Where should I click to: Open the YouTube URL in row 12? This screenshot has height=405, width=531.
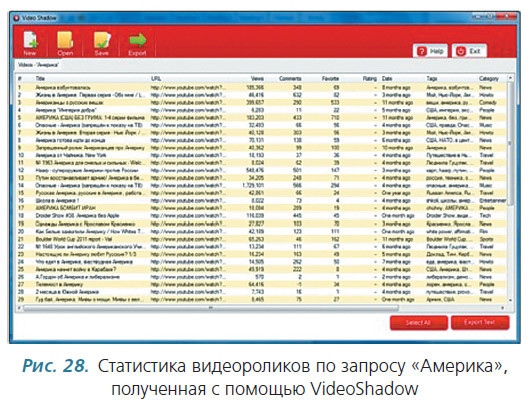coord(188,170)
